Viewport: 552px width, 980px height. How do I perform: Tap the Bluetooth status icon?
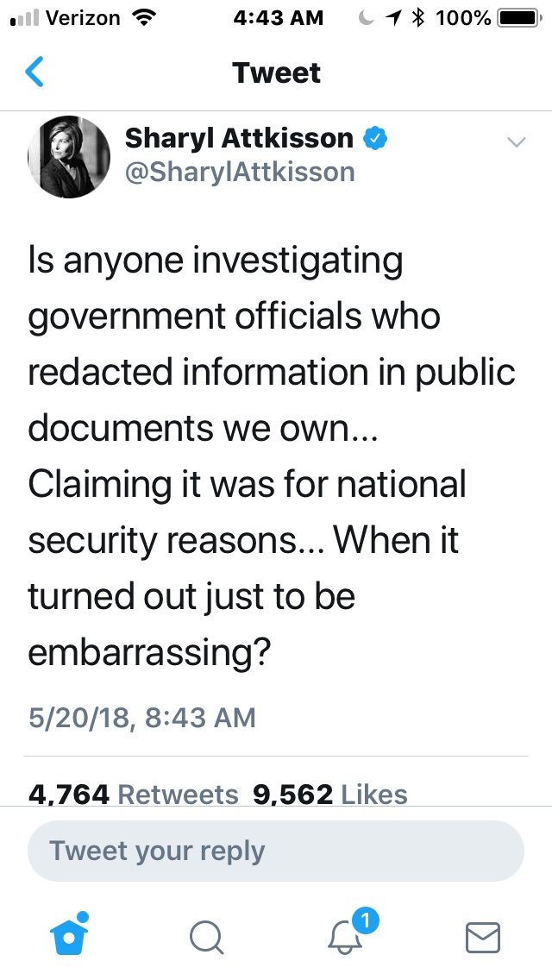[421, 17]
